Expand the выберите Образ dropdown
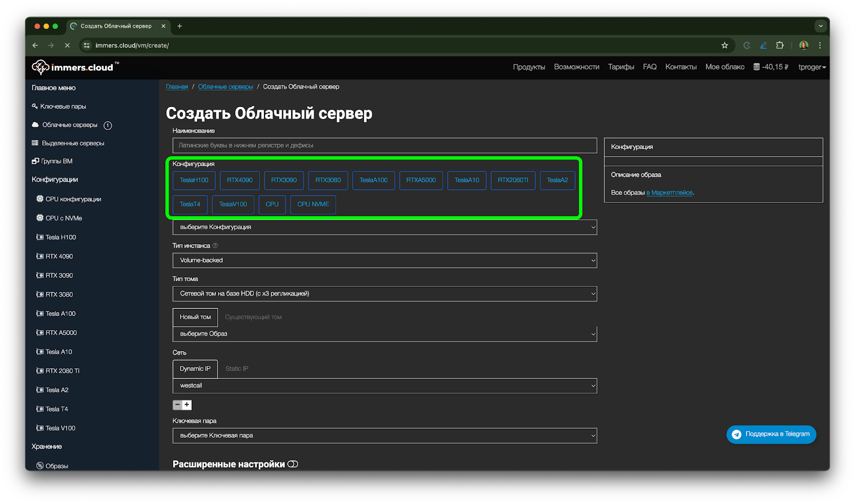This screenshot has width=855, height=504. tap(385, 334)
